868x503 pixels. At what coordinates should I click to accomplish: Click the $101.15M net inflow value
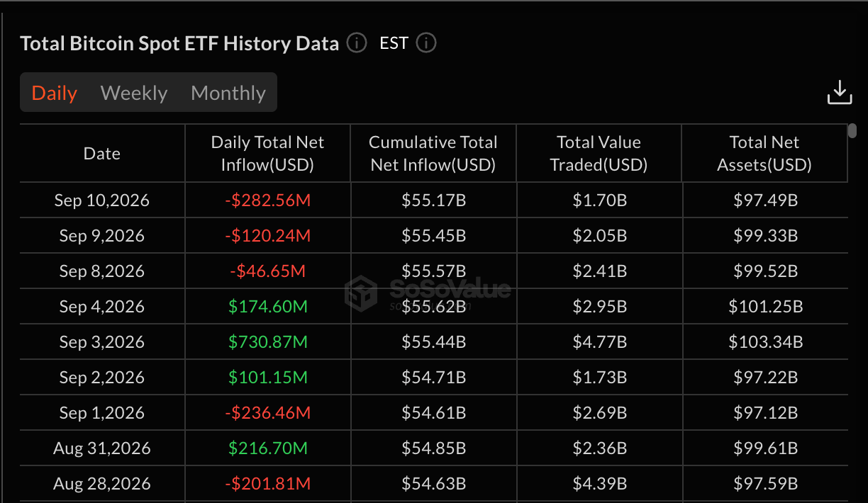point(268,378)
